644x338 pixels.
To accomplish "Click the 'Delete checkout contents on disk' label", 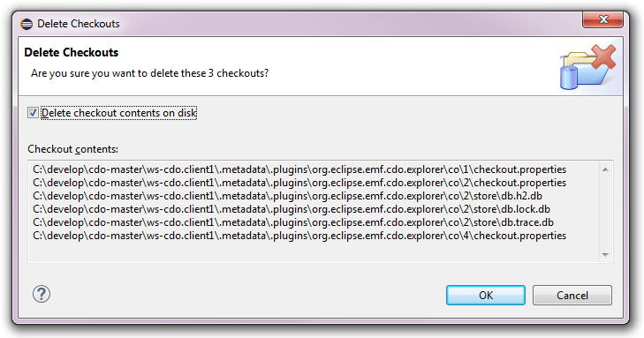I will pos(118,113).
